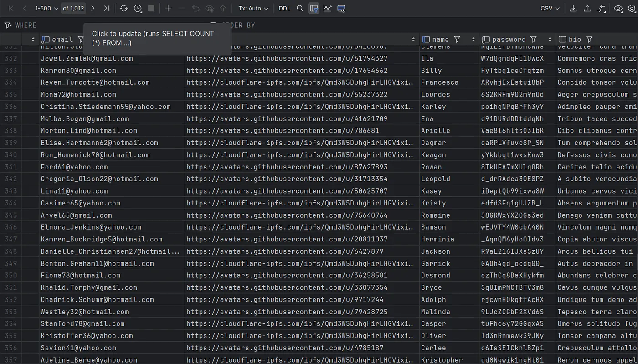
Task: Click the email column header icon
Action: [x=45, y=40]
